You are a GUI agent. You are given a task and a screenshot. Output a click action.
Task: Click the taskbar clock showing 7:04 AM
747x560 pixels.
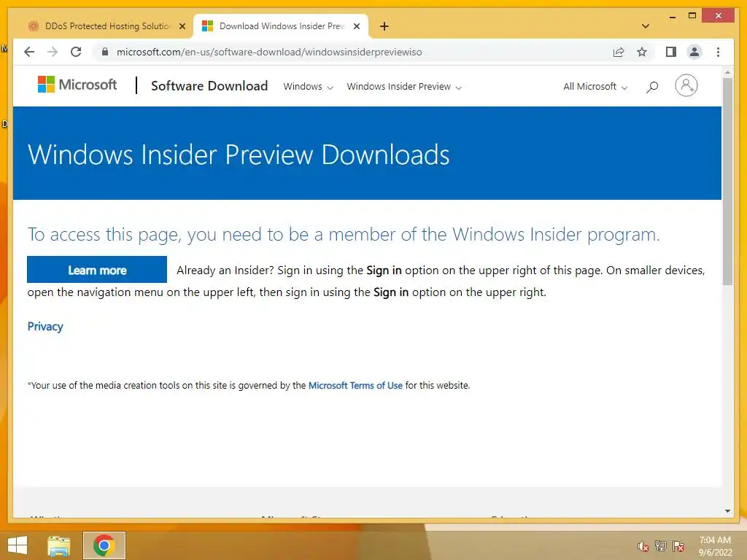[715, 546]
